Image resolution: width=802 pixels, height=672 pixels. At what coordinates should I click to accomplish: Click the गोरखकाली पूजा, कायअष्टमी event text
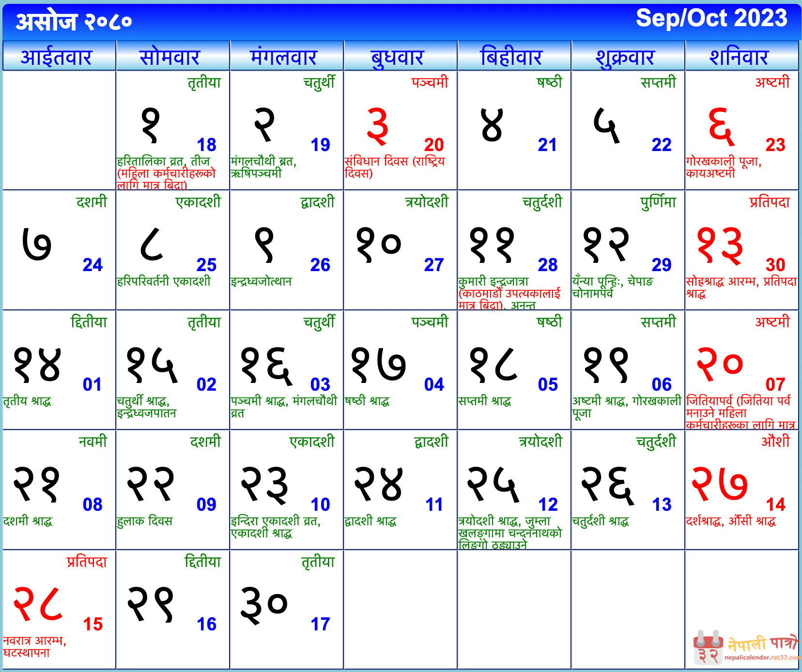tap(724, 167)
